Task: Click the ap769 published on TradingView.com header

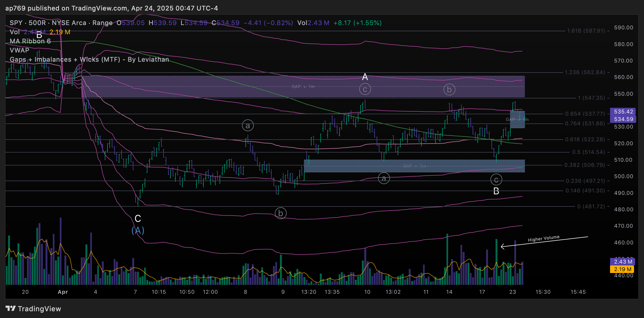Action: click(112, 8)
